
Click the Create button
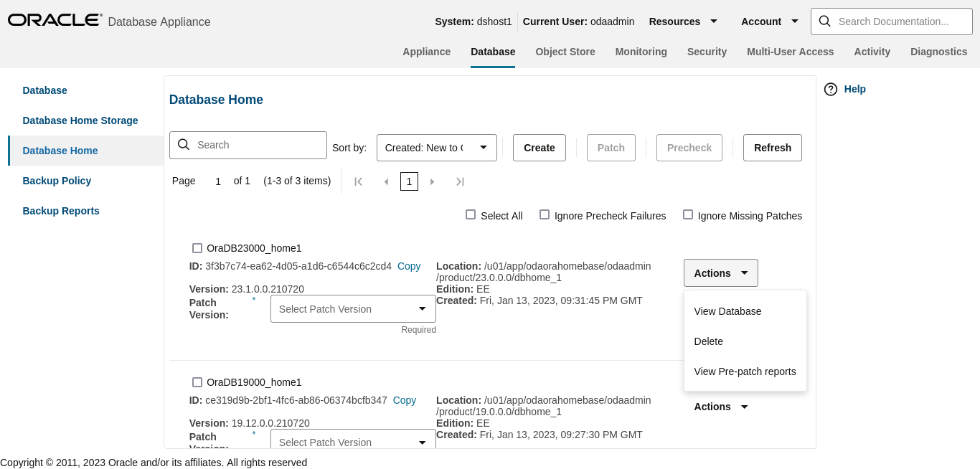pyautogui.click(x=540, y=148)
